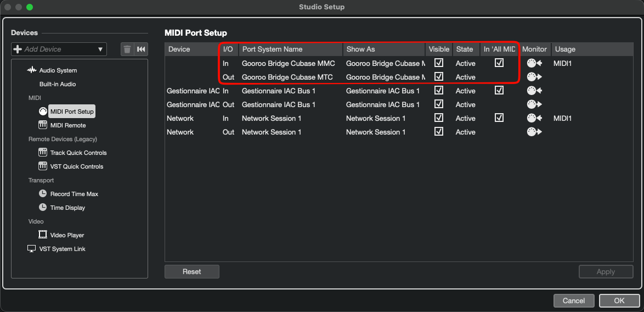Click Gooroo Bridge Cubase MMC port name

point(289,63)
